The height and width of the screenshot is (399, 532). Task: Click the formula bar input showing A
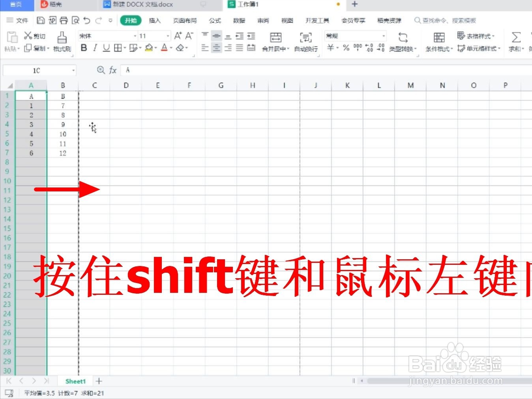[326, 70]
